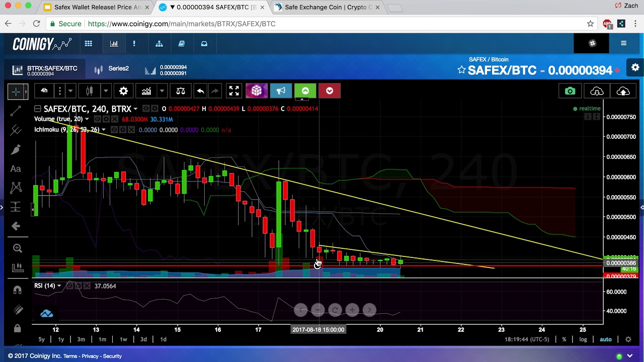The height and width of the screenshot is (362, 644).
Task: Switch to Safex Wallet Release browser tab
Action: 97,7
